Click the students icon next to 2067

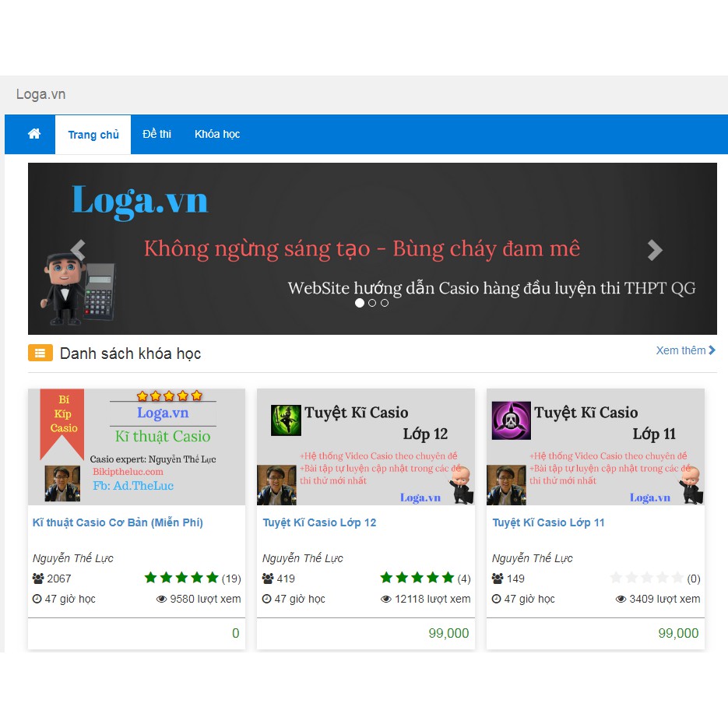point(38,579)
